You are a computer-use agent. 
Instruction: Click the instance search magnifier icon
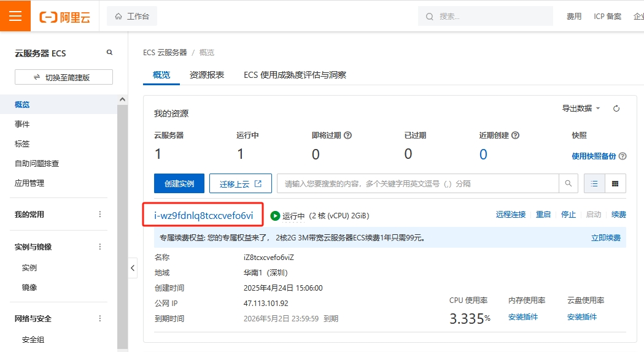tap(568, 183)
